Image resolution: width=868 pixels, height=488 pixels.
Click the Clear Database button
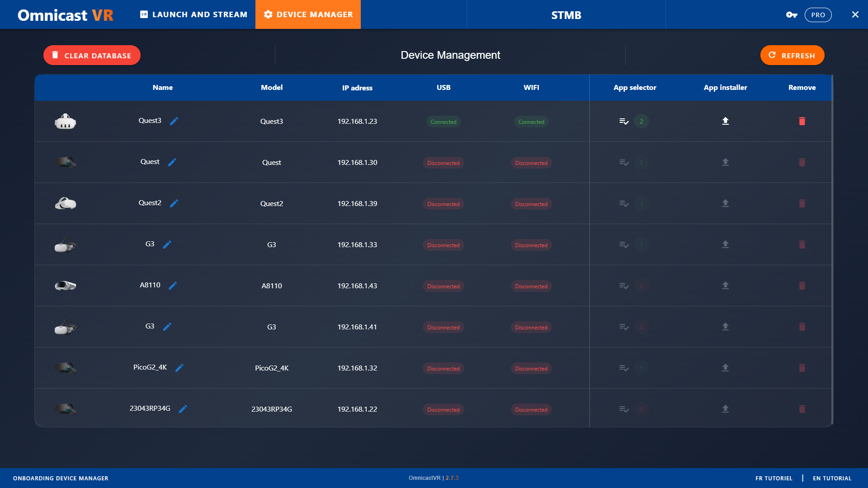click(x=92, y=55)
